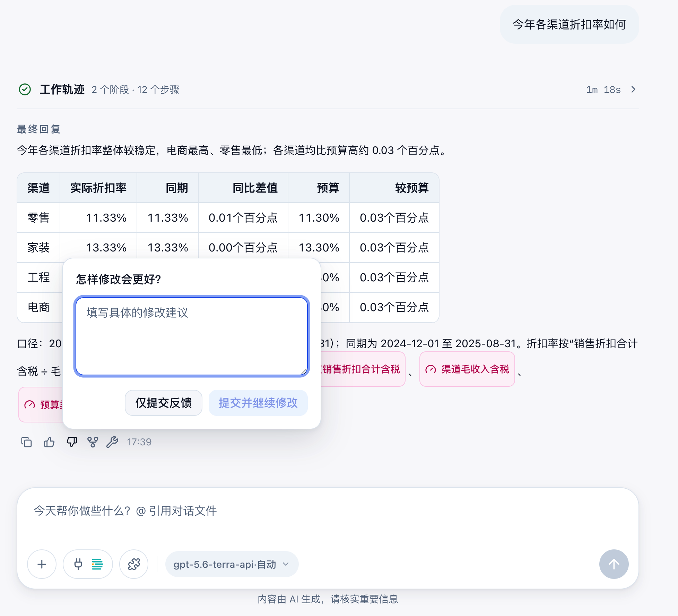The width and height of the screenshot is (678, 616).
Task: Select the 零售 row label
Action: (38, 217)
